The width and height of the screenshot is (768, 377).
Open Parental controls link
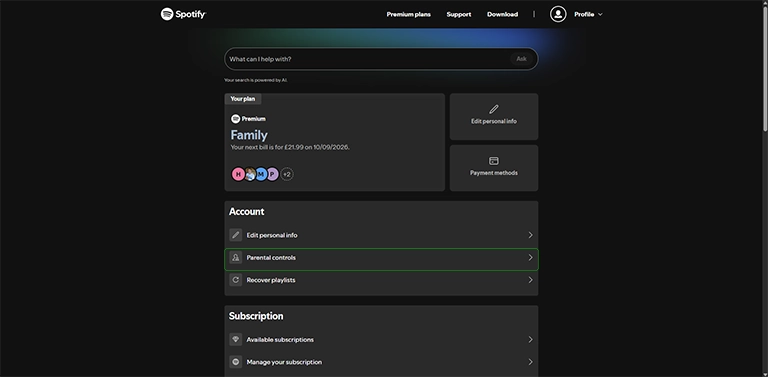[381, 259]
